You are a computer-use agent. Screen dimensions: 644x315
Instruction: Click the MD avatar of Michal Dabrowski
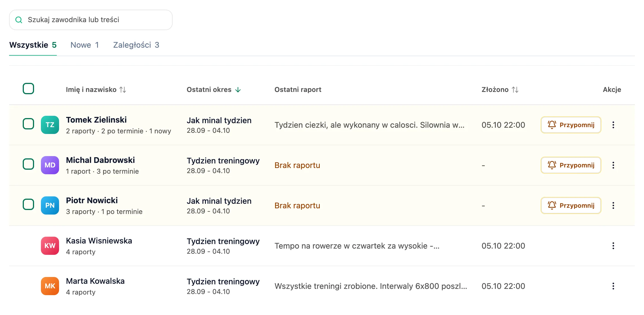pos(50,165)
